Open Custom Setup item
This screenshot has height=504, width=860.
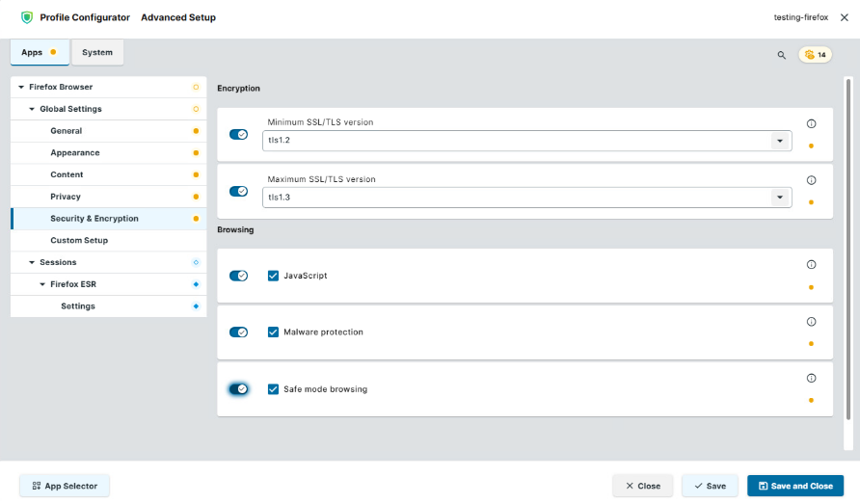click(x=109, y=241)
